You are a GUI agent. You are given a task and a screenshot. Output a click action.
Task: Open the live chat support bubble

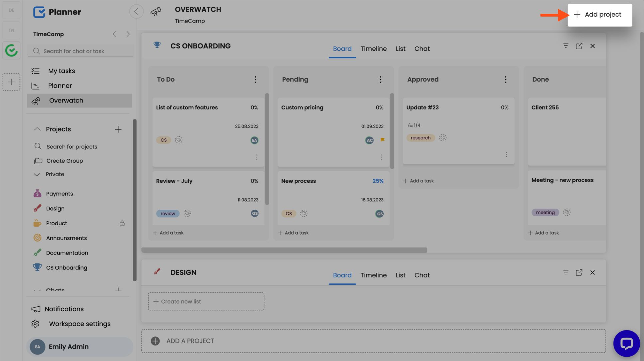[x=626, y=343]
